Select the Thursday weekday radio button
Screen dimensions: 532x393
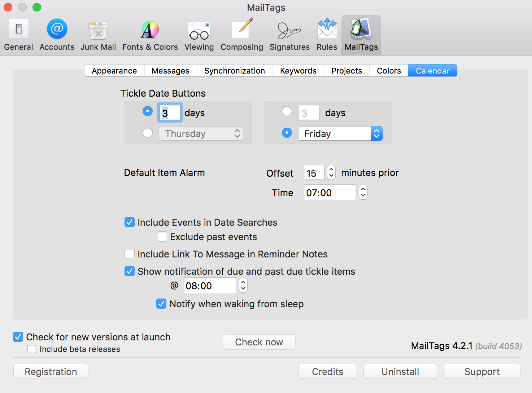tap(148, 133)
